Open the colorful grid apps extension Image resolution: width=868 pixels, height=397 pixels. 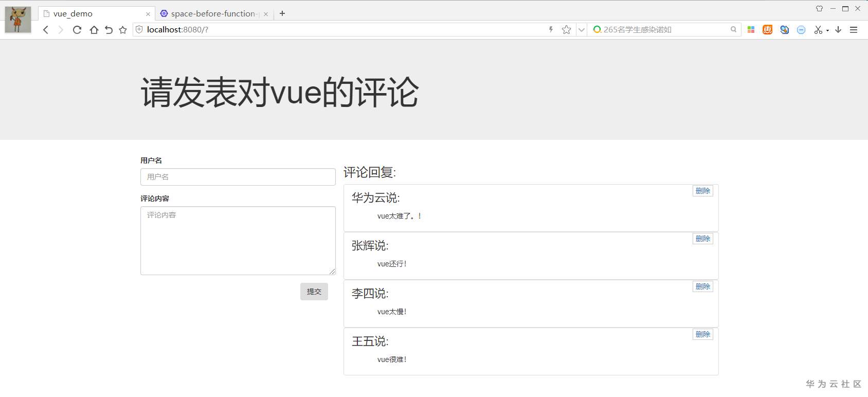coord(751,30)
